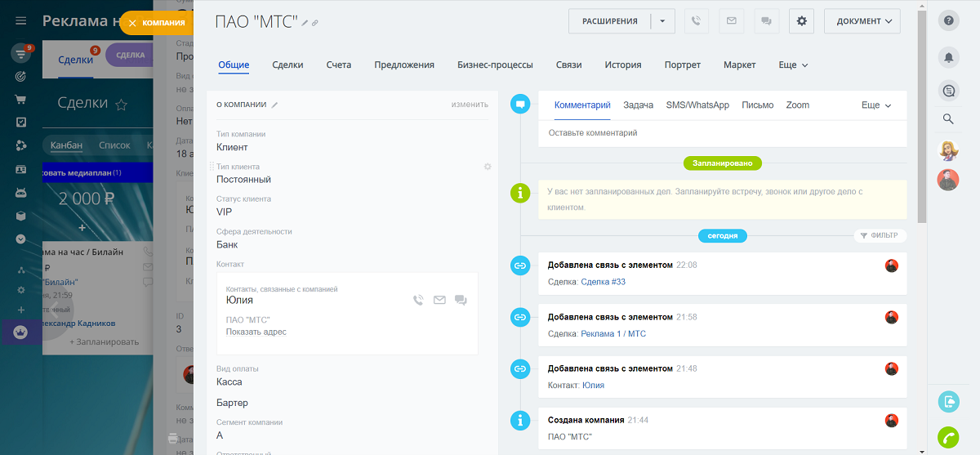
Task: Open the box icon in sidebar
Action: coord(21,216)
